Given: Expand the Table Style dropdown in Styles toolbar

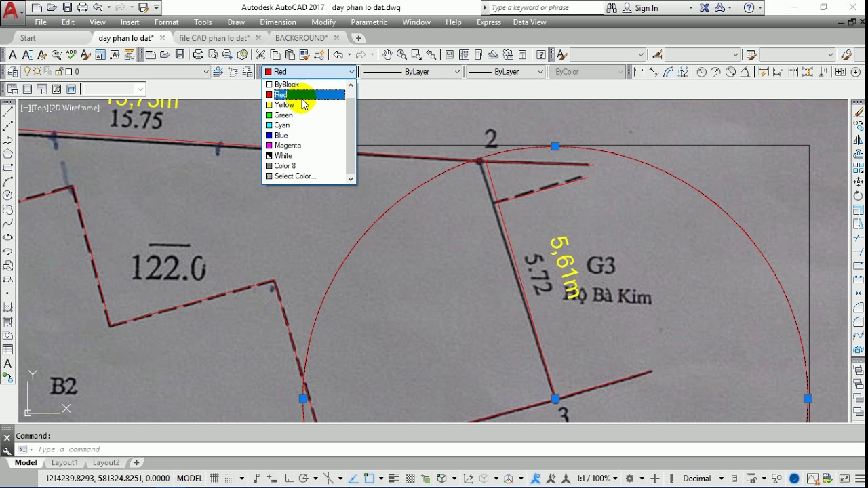Looking at the screenshot, I should 830,55.
